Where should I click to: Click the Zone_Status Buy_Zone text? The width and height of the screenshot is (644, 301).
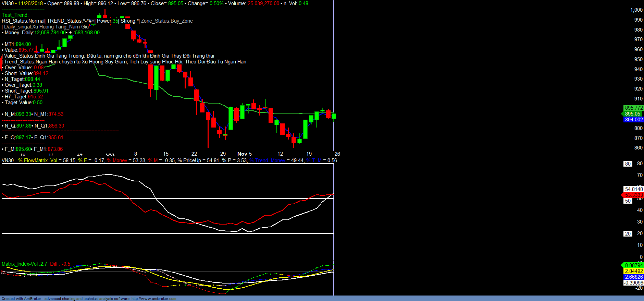(x=167, y=21)
